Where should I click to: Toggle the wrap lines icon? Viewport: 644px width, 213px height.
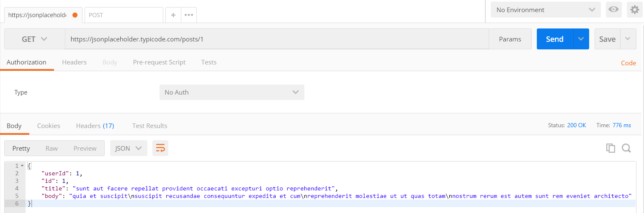click(160, 148)
